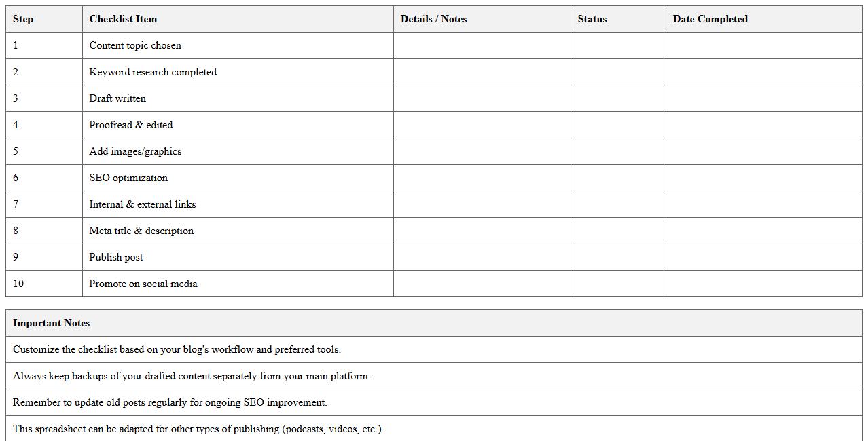Select the 'Content topic chosen' cell
868x441 pixels.
[x=135, y=45]
